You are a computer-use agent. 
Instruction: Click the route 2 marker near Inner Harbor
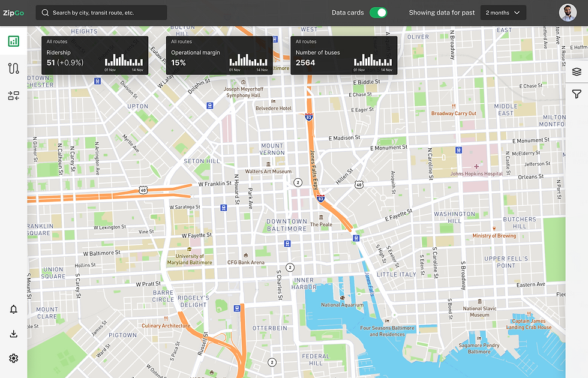click(x=290, y=268)
